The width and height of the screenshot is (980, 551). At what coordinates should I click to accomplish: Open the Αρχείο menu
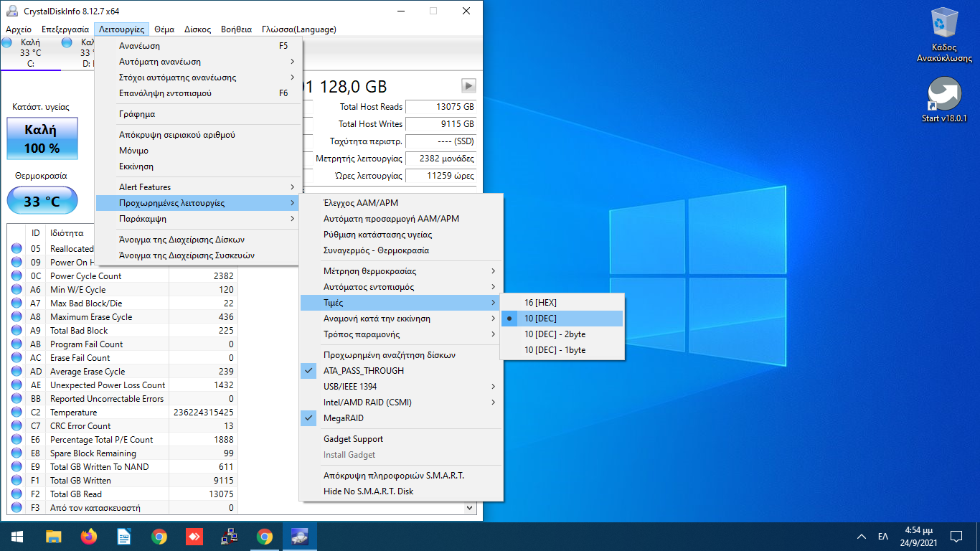click(19, 29)
